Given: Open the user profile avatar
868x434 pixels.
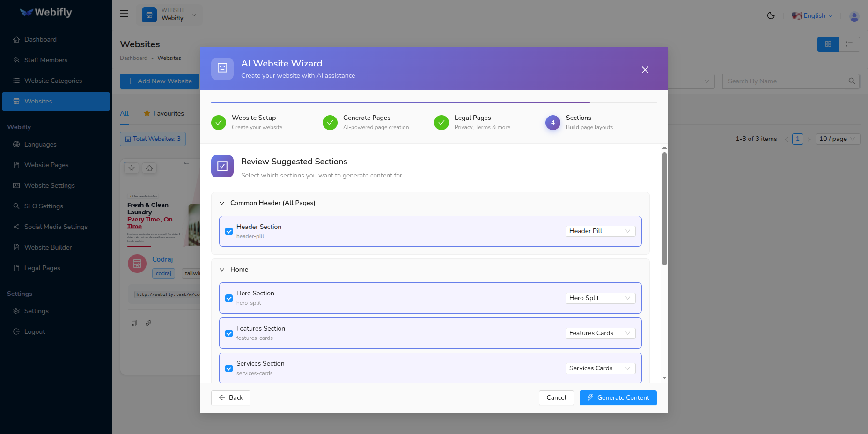Looking at the screenshot, I should [854, 16].
